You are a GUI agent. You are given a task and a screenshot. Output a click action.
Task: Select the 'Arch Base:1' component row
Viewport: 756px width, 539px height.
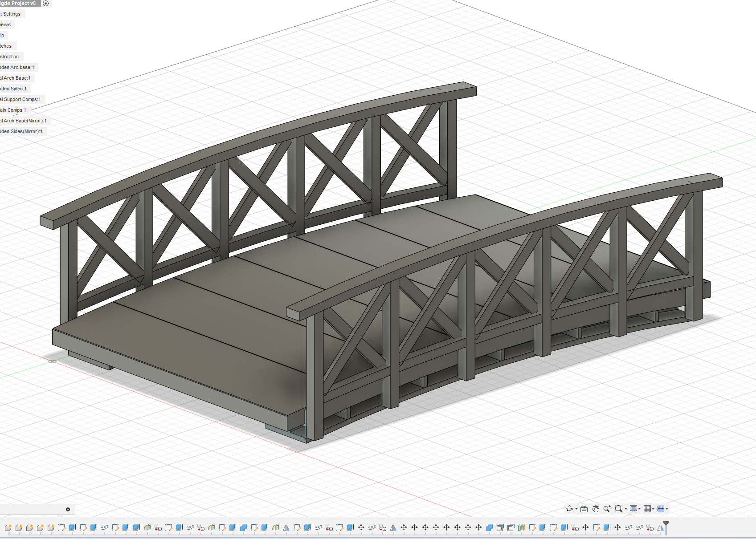click(x=16, y=78)
